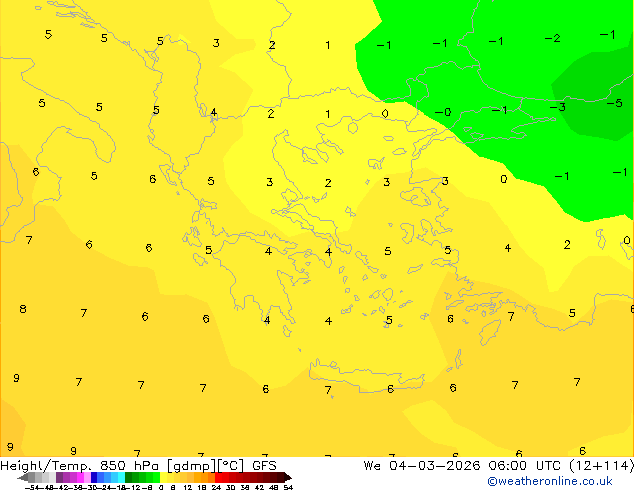This screenshot has height=490, width=634.
Task: Click the dark maroon arrow at legend end
Action: [288, 477]
